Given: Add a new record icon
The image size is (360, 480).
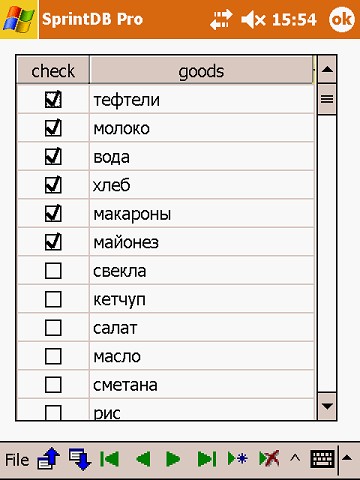Looking at the screenshot, I should pyautogui.click(x=238, y=459).
